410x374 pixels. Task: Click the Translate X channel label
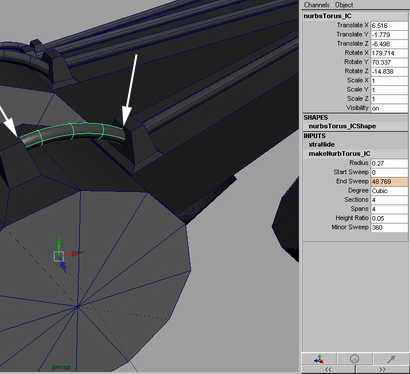coord(352,25)
